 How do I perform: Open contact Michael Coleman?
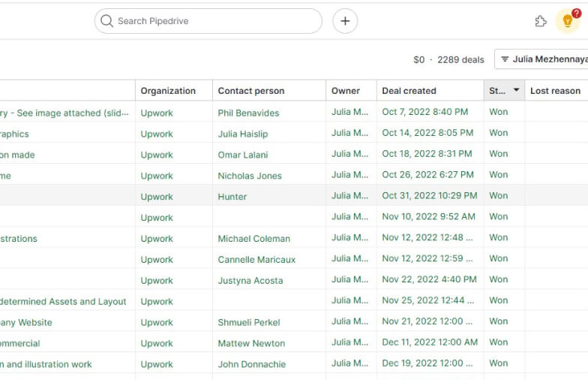point(254,239)
